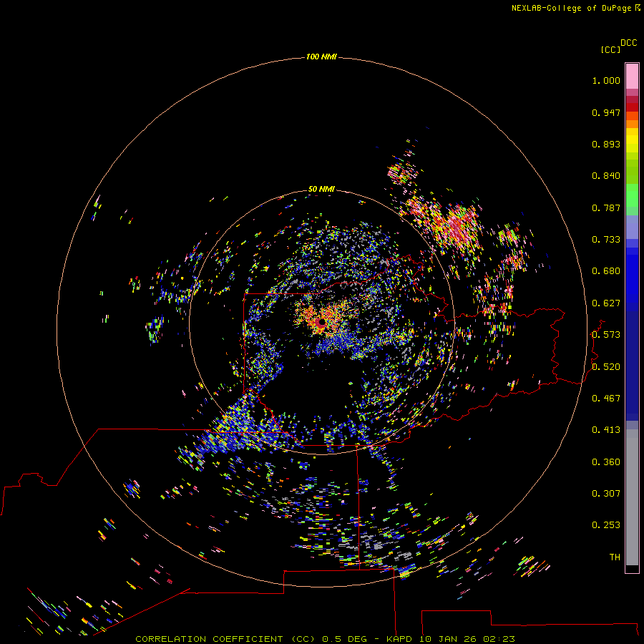Pick the 1.000 value on color scale
This screenshot has height=644, width=644.
[606, 80]
